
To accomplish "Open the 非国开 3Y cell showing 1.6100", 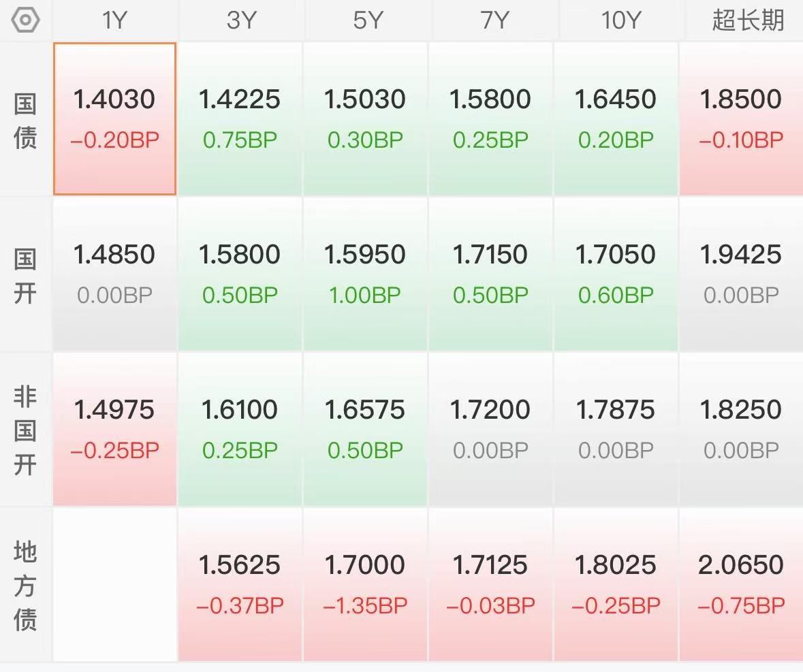I will coord(240,430).
